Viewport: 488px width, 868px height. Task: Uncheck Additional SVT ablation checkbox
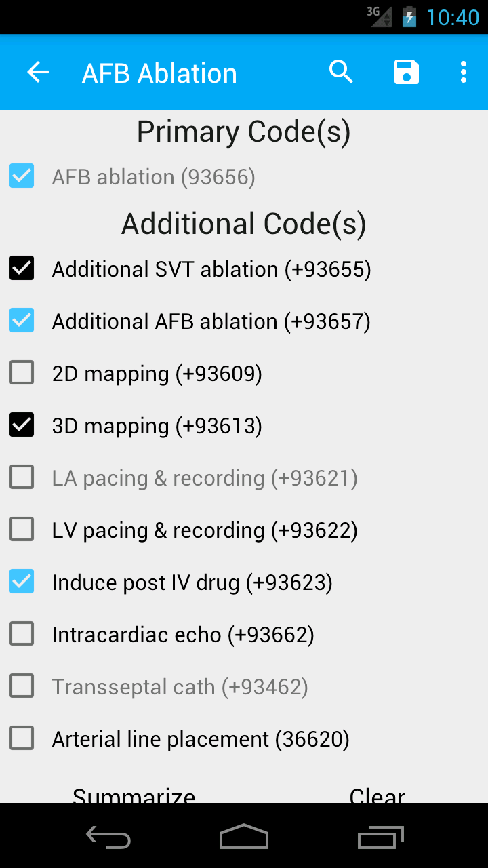(22, 269)
